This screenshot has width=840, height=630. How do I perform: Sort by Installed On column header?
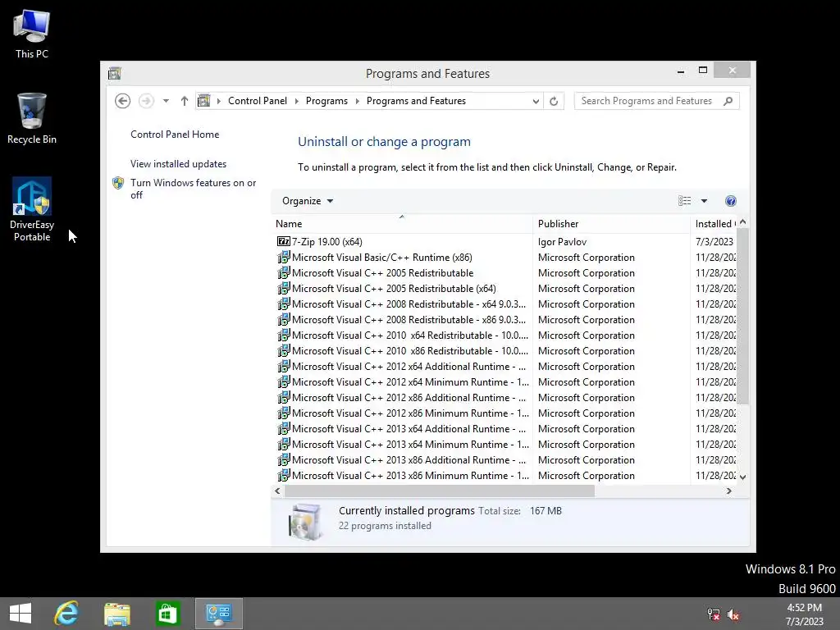coord(714,224)
